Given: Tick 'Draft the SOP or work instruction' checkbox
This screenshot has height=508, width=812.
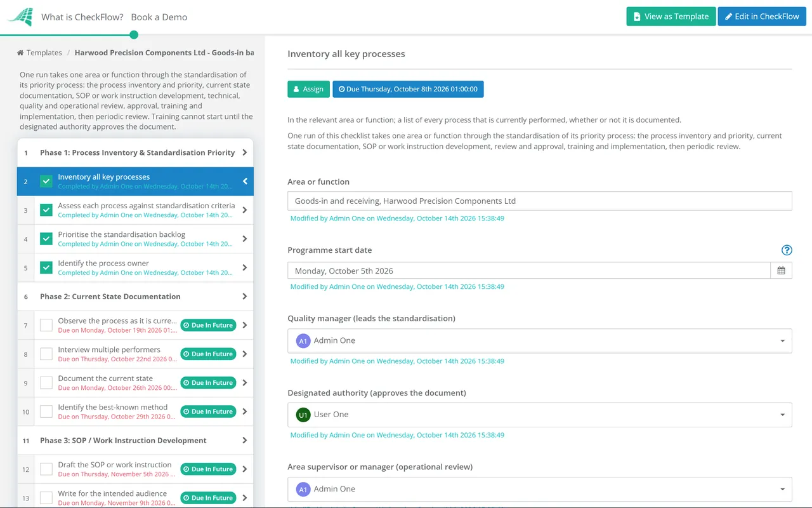Looking at the screenshot, I should click(x=46, y=469).
